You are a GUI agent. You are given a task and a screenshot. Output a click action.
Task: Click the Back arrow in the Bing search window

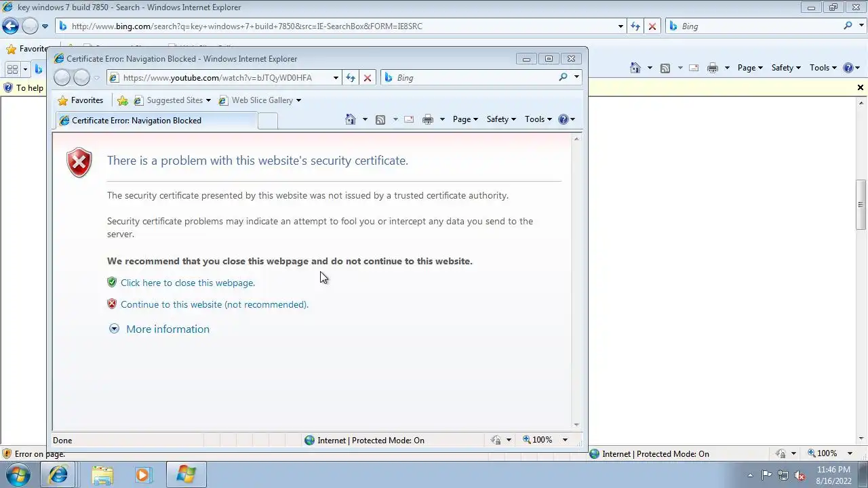coord(10,26)
